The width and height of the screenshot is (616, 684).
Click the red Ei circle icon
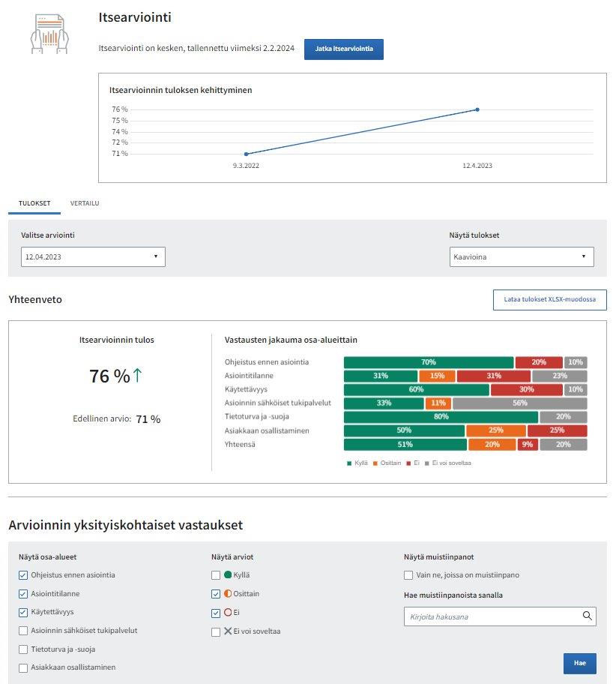[228, 613]
